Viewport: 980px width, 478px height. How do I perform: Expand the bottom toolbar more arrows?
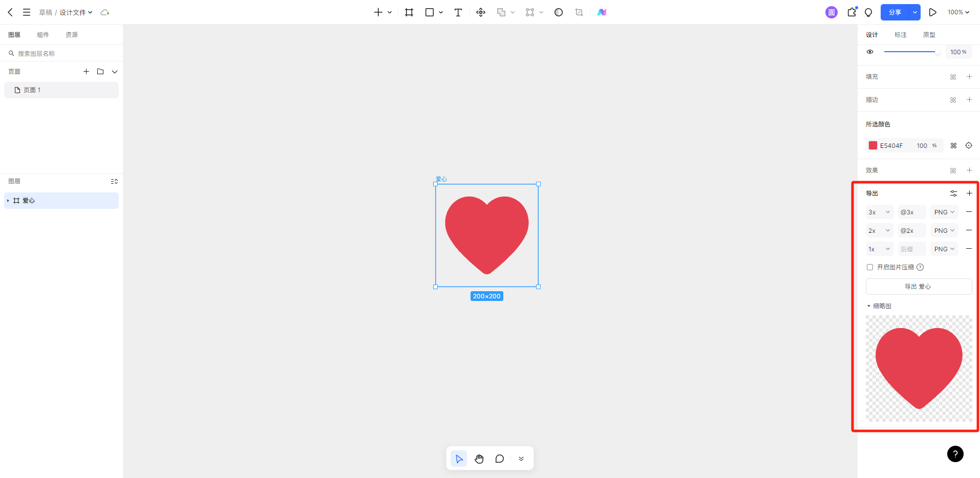pos(521,459)
